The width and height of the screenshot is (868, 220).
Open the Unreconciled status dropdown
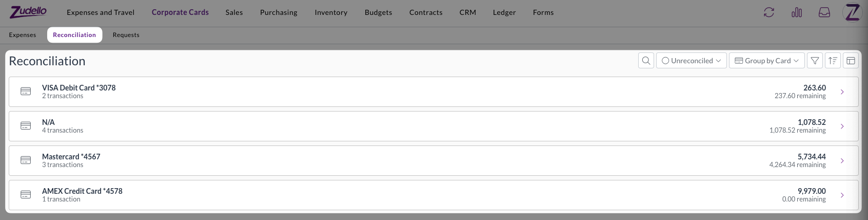click(691, 61)
